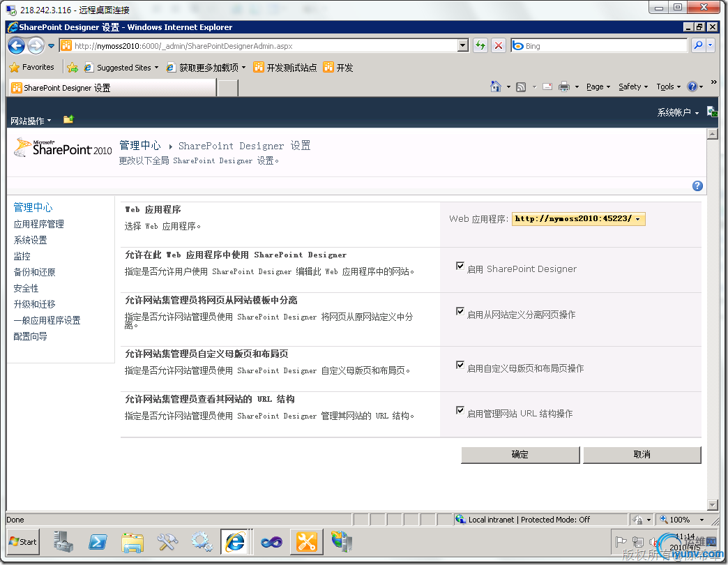Click the hammer and wrench taskbar icon
Image resolution: width=728 pixels, height=565 pixels.
(167, 542)
